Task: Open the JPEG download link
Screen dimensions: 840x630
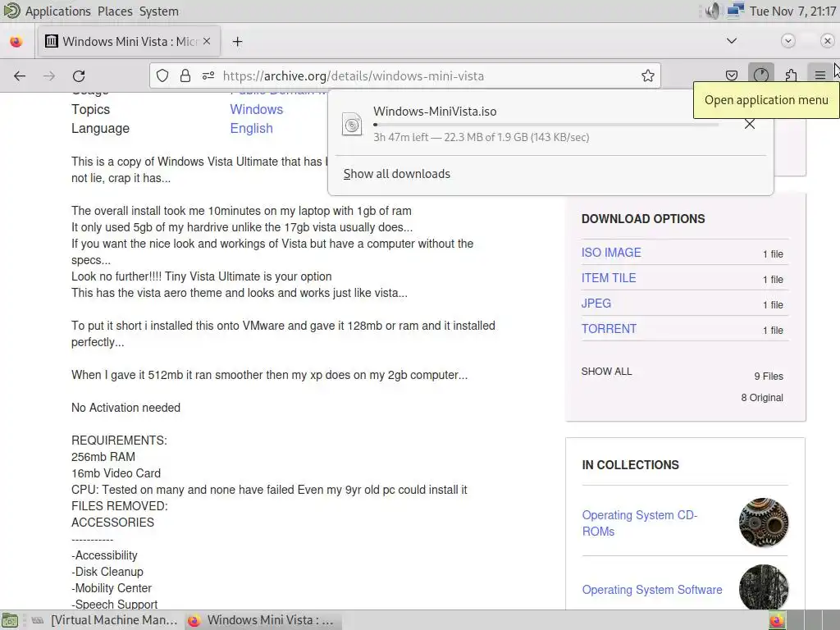Action: (x=596, y=304)
